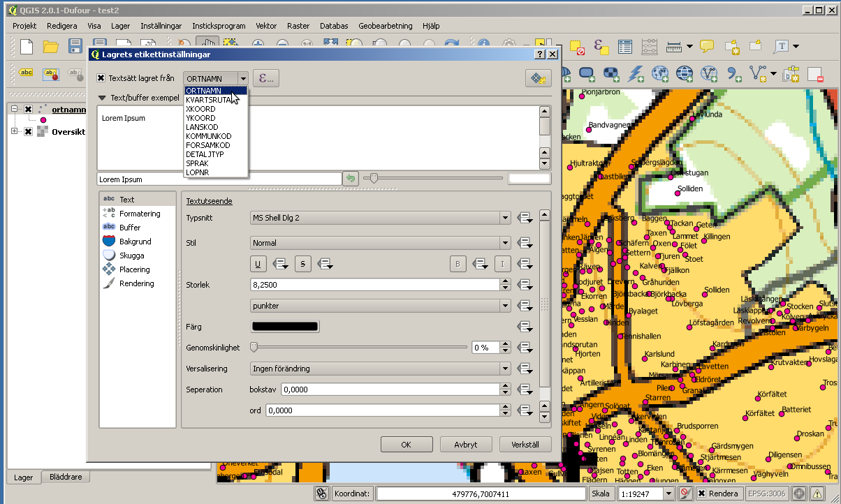The image size is (841, 504).
Task: Uncheck 'Textsätt lagret från' checkbox
Action: click(x=101, y=78)
